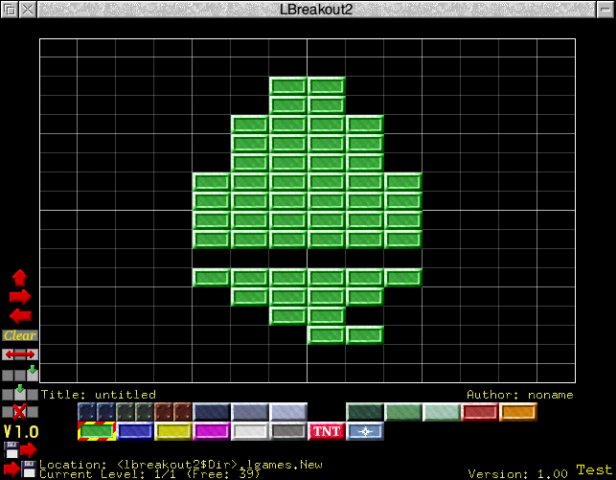Select the TNT explosive brick
This screenshot has width=616, height=480.
coord(326,431)
